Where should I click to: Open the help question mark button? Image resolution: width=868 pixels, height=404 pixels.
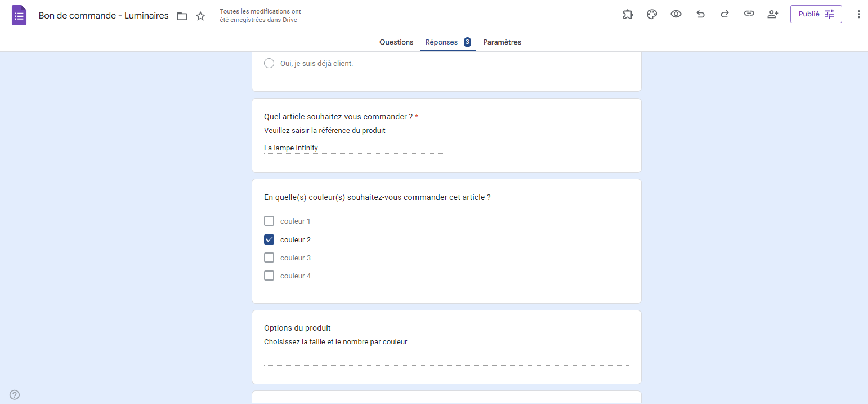click(14, 395)
